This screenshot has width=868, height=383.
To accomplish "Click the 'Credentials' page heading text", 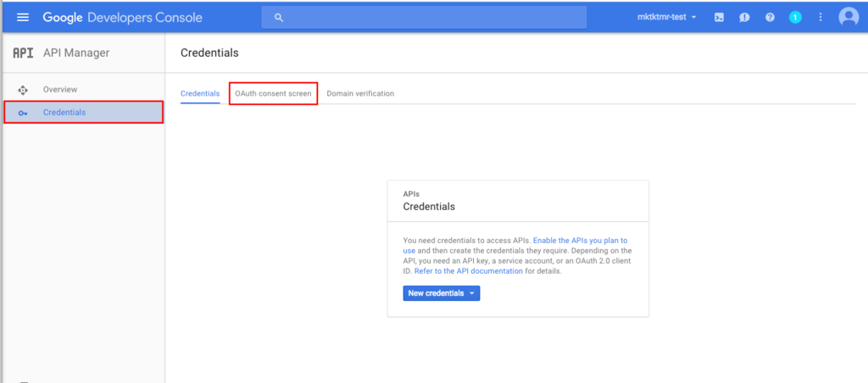I will (x=209, y=53).
